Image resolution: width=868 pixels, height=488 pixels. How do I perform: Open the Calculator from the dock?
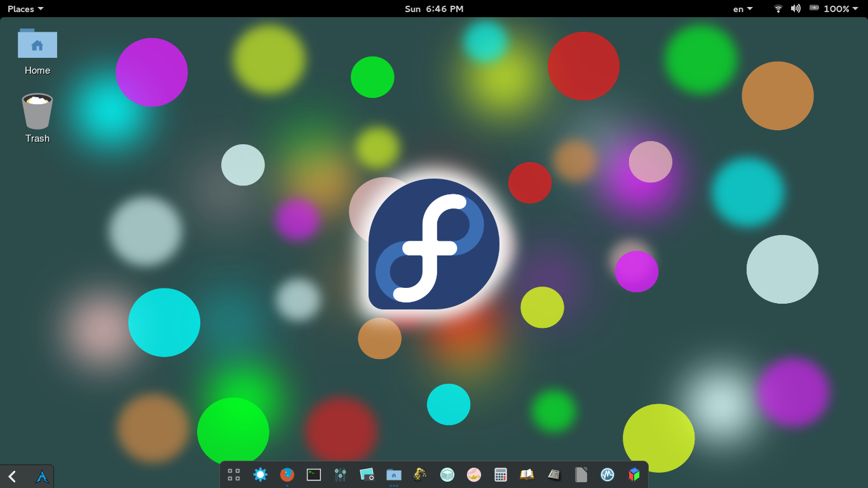(x=501, y=475)
